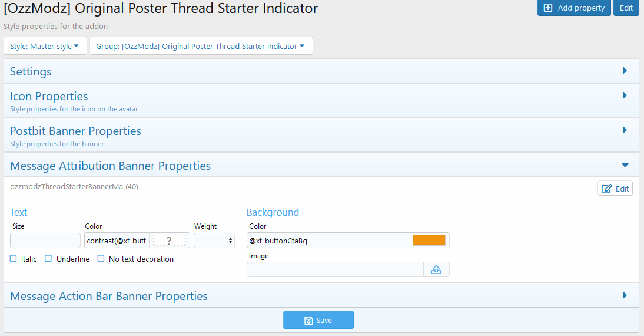Click the floppy disk Save icon
The width and height of the screenshot is (644, 336).
[x=308, y=320]
